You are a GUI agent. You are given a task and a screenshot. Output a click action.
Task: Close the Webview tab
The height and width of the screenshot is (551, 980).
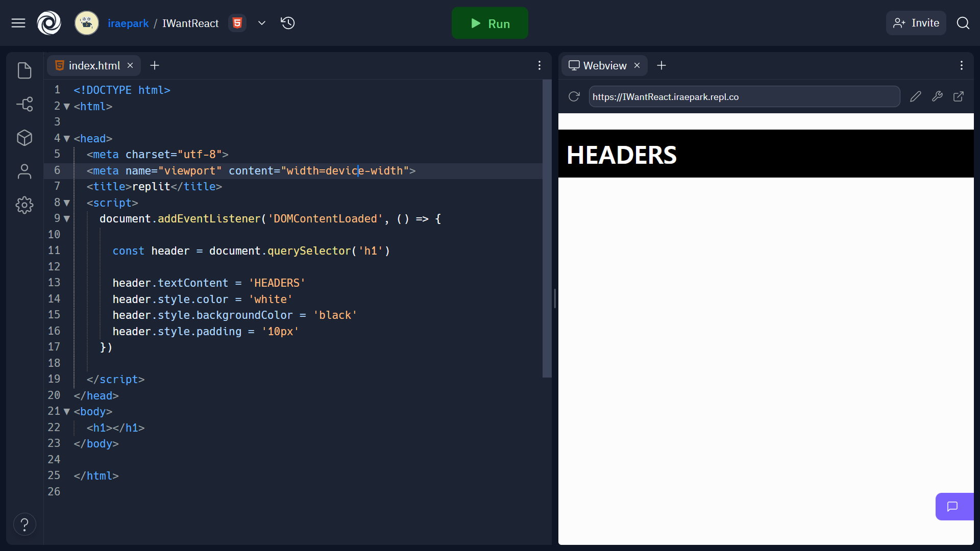[x=637, y=65]
